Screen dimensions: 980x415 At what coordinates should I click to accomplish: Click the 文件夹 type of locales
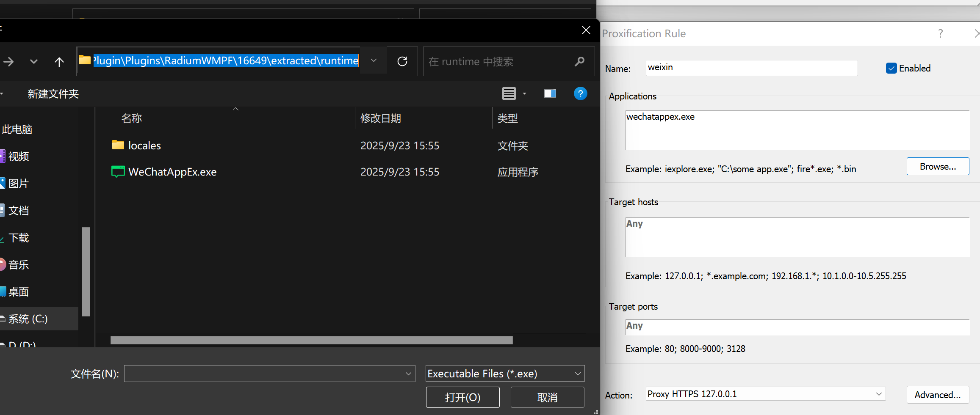pos(512,146)
